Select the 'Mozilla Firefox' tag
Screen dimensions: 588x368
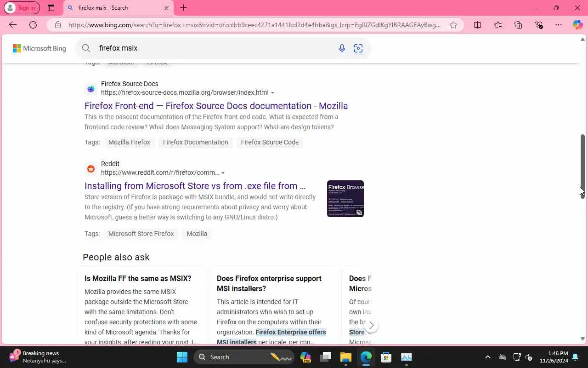(x=129, y=142)
